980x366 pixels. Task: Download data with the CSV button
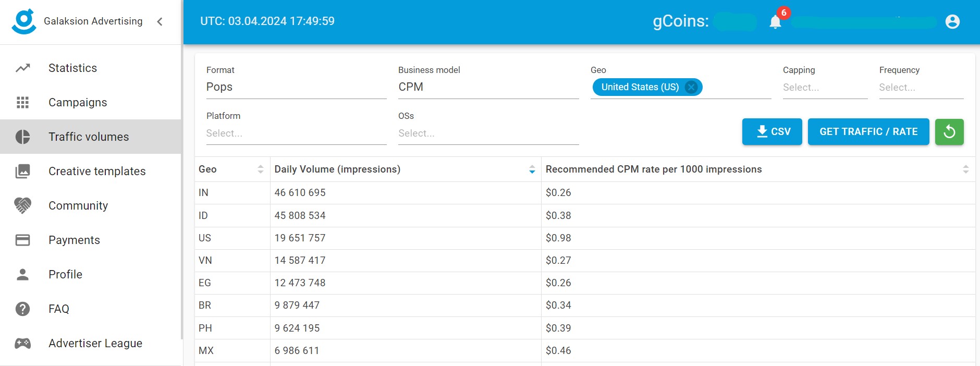[772, 131]
